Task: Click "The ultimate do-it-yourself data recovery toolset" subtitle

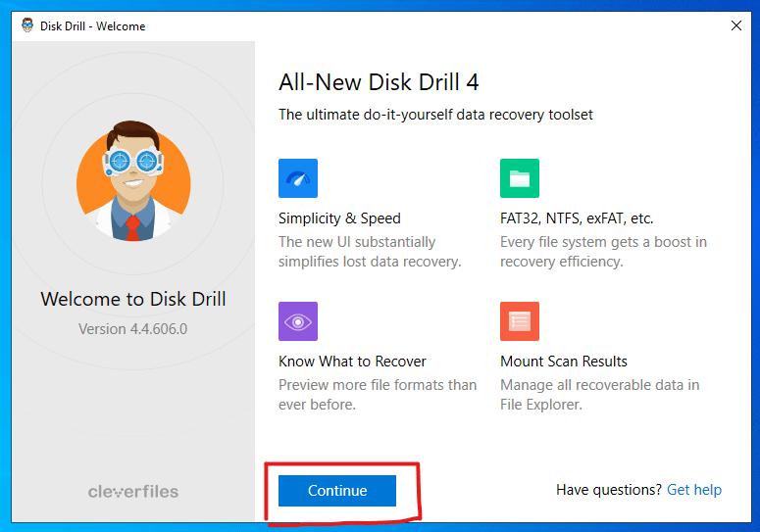Action: tap(435, 115)
